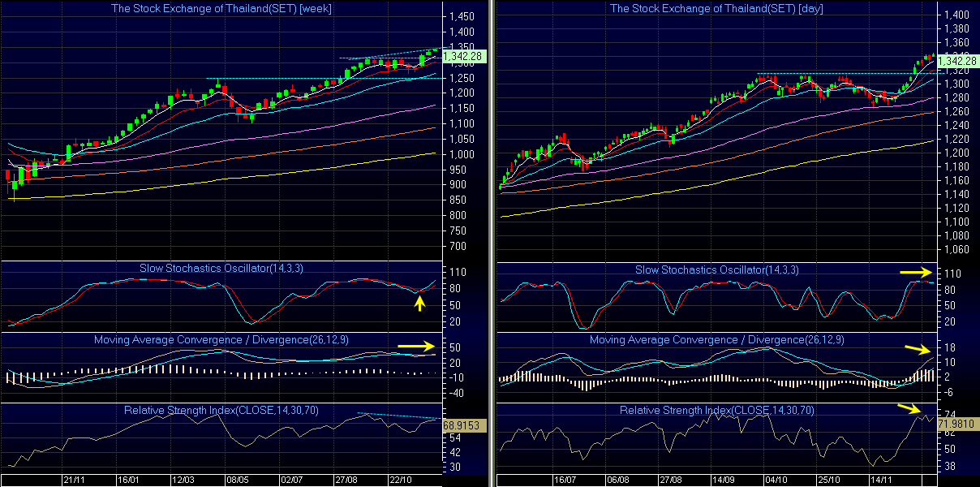Click the 1,450 level on week price axis
The height and width of the screenshot is (487, 980).
pos(462,16)
